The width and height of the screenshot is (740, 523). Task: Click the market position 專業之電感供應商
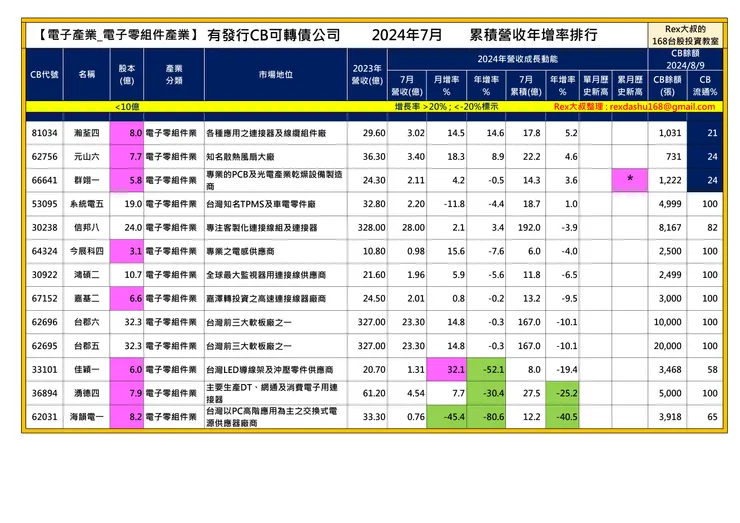point(240,251)
